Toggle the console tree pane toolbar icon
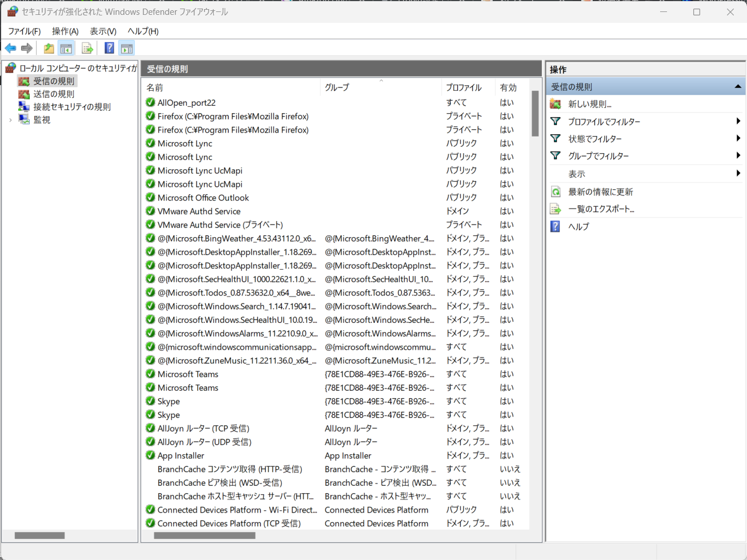The image size is (747, 560). click(x=66, y=49)
